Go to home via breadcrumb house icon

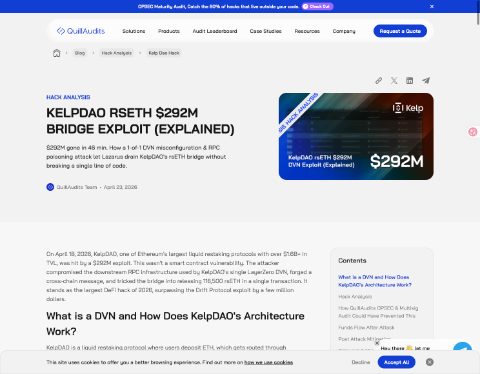tap(57, 53)
